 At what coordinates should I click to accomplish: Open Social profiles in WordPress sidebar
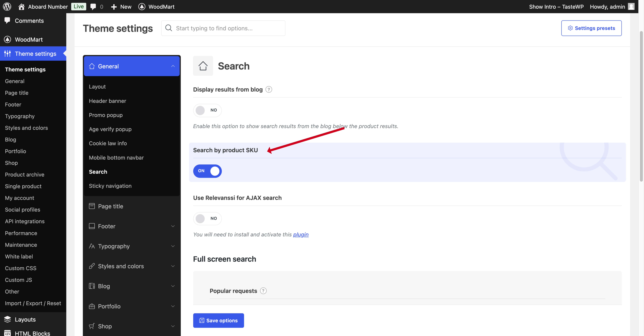pyautogui.click(x=23, y=210)
